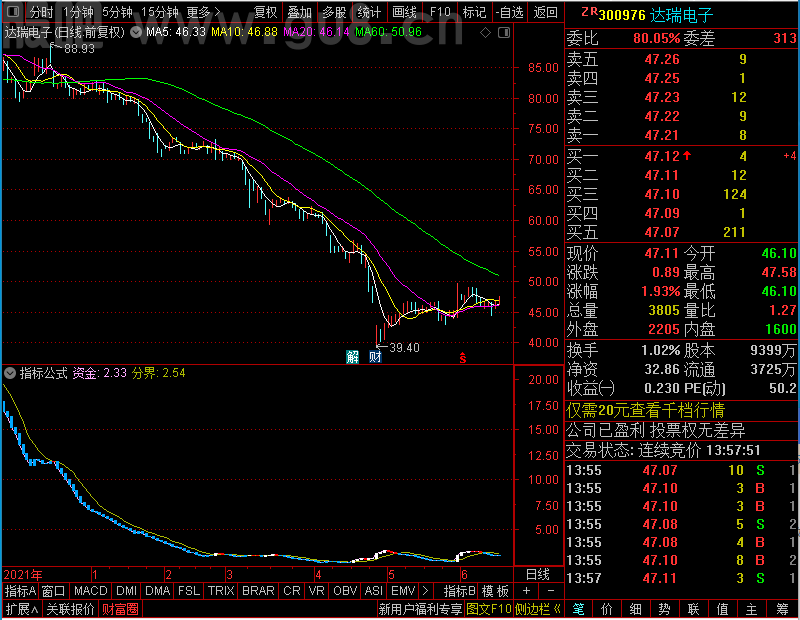Click the 日线 period label
Screen dimensions: 800x620
pos(538,575)
